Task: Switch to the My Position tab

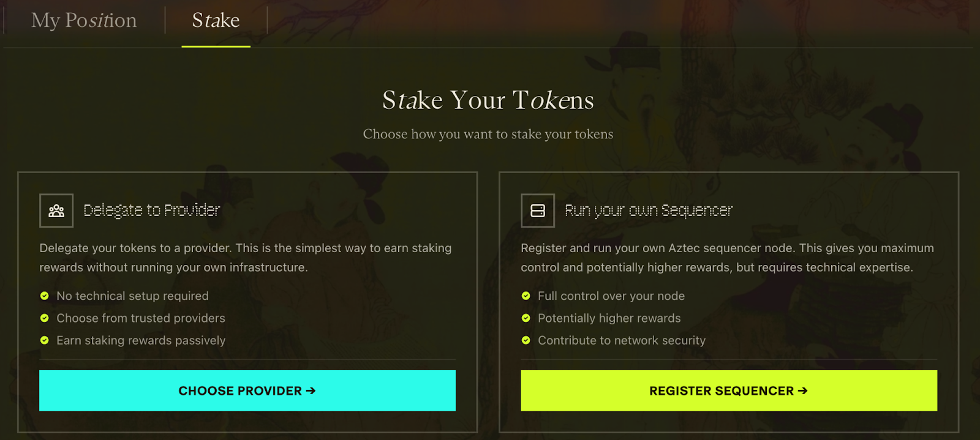Action: [x=84, y=21]
